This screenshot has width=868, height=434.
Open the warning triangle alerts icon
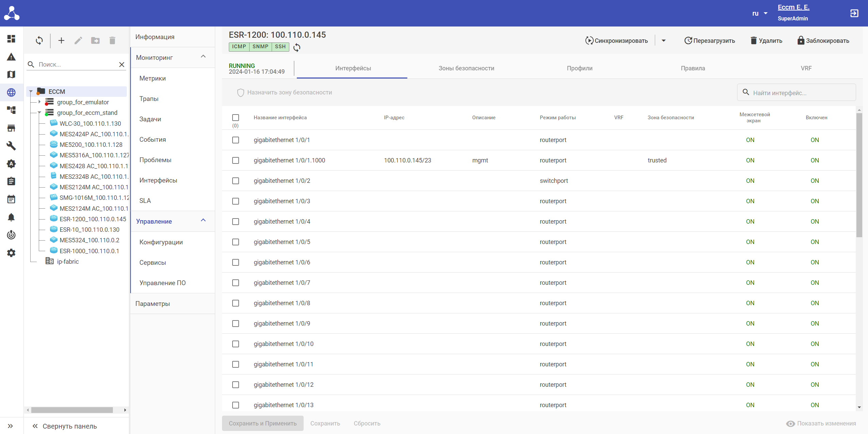pos(11,57)
